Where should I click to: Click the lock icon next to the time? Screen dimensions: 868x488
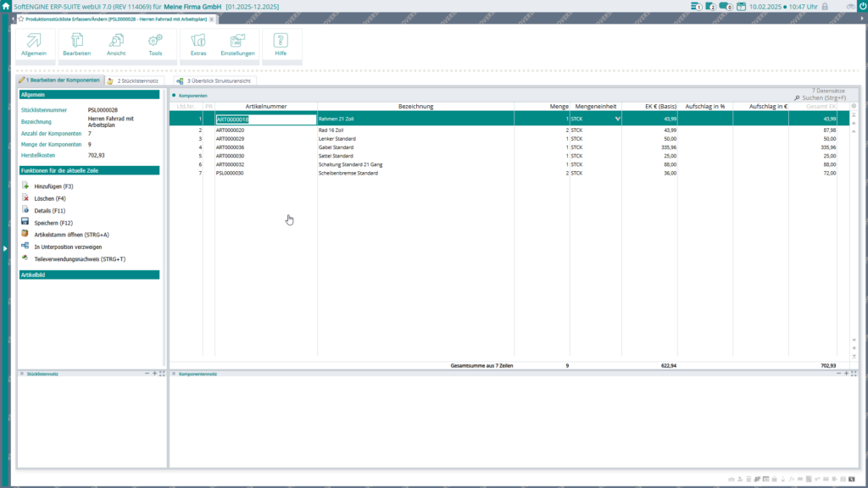pyautogui.click(x=825, y=7)
